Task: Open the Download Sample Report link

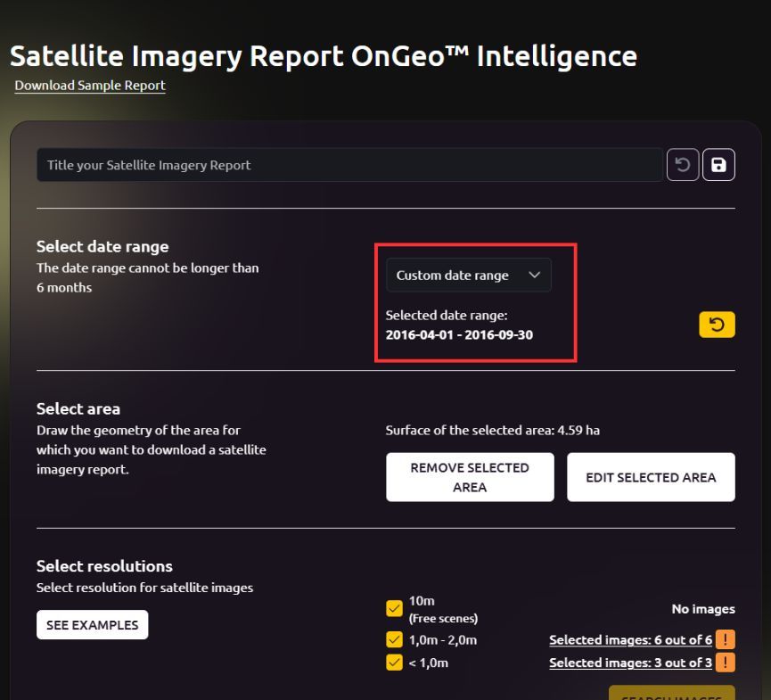Action: click(x=90, y=86)
